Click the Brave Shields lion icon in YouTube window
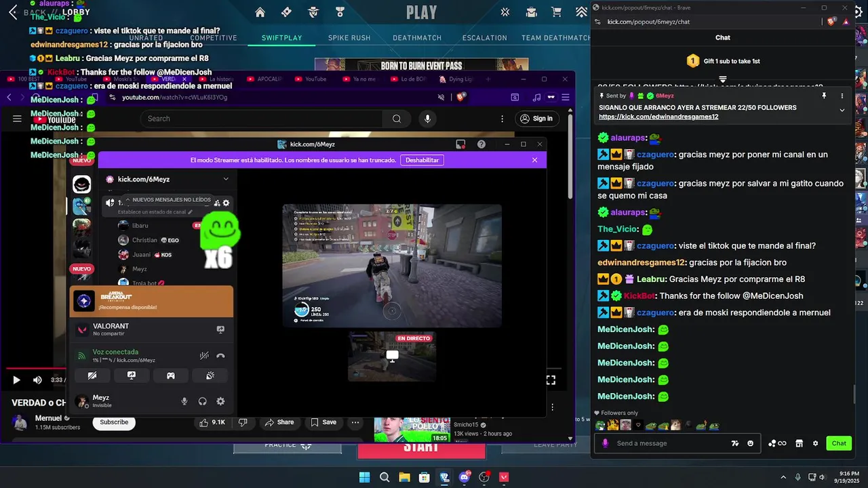The width and height of the screenshot is (868, 488). (461, 97)
